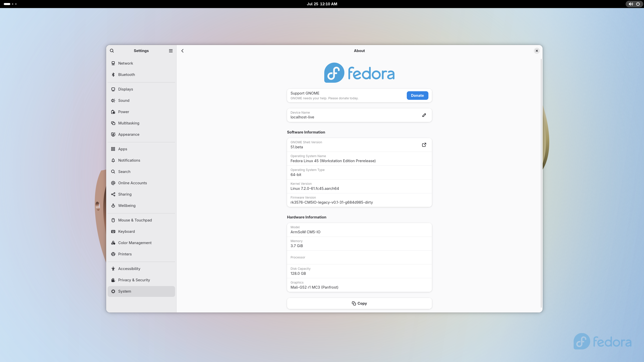The width and height of the screenshot is (644, 362).
Task: Click the Wellbeing icon in sidebar
Action: tap(113, 206)
